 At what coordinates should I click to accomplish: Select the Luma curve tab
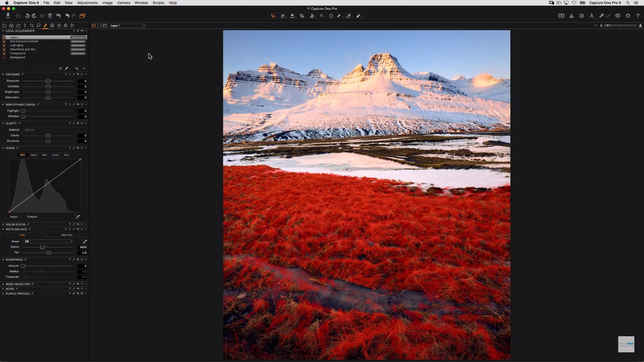pos(33,155)
